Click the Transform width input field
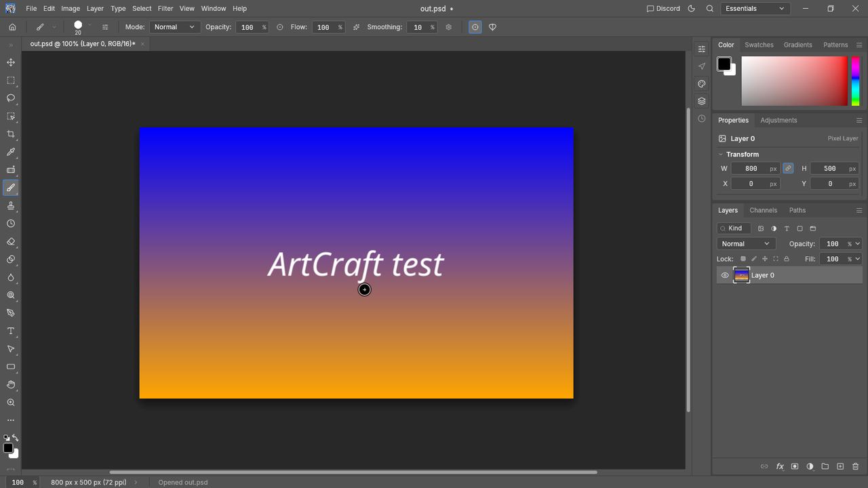This screenshot has height=488, width=868. pyautogui.click(x=755, y=168)
